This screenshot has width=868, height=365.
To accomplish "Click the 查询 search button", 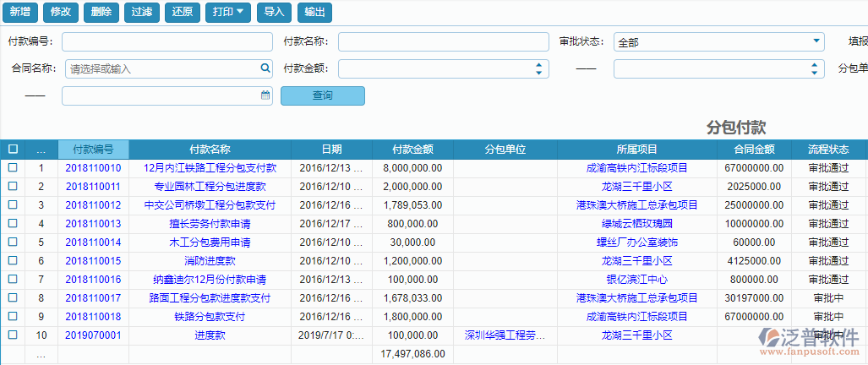I will coord(322,95).
